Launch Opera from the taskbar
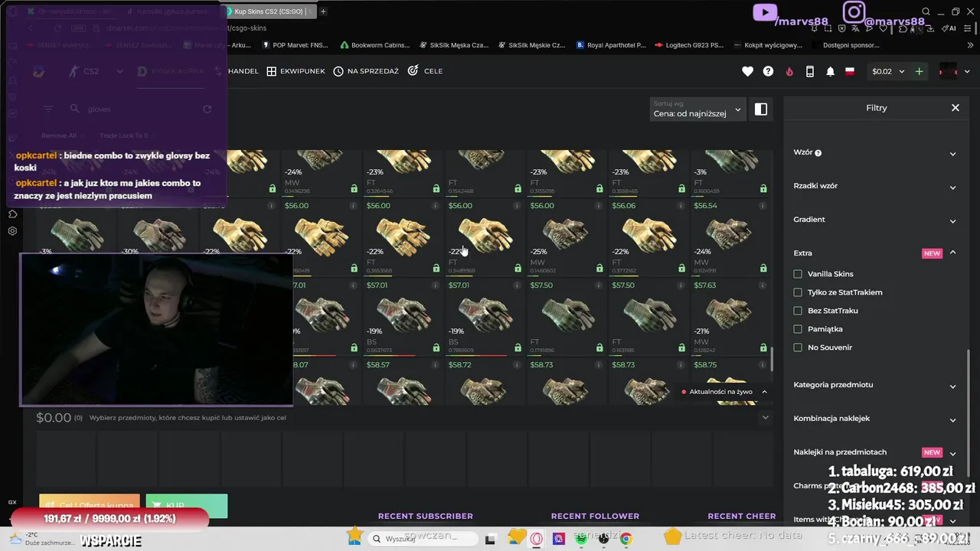 click(536, 539)
